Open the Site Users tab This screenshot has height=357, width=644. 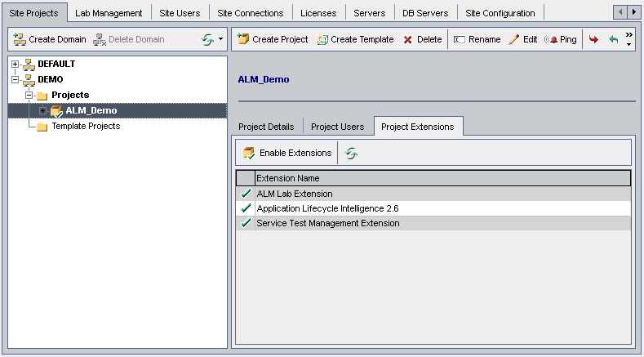(180, 13)
